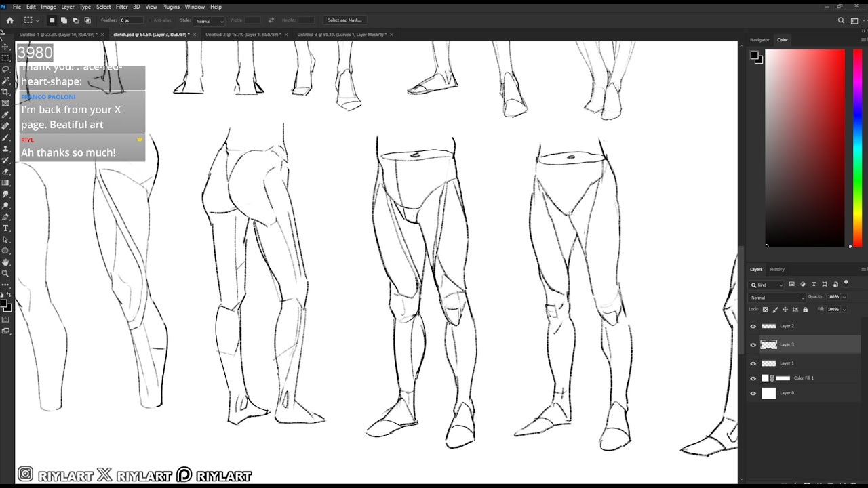Open the Opacity slider dropdown arrow
Screen dimensions: 868x488
(x=844, y=297)
